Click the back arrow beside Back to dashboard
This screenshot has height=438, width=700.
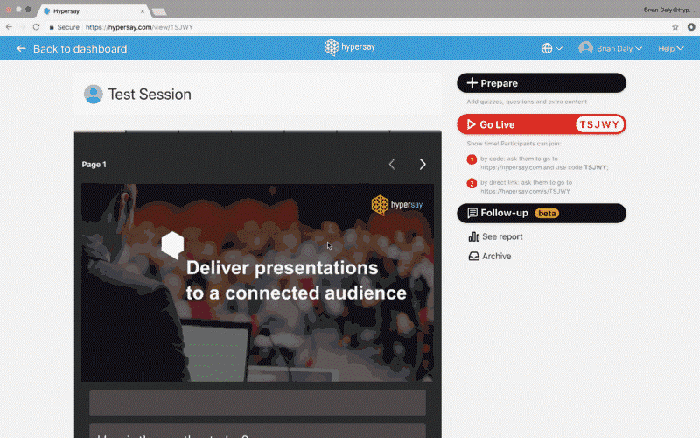pyautogui.click(x=21, y=49)
